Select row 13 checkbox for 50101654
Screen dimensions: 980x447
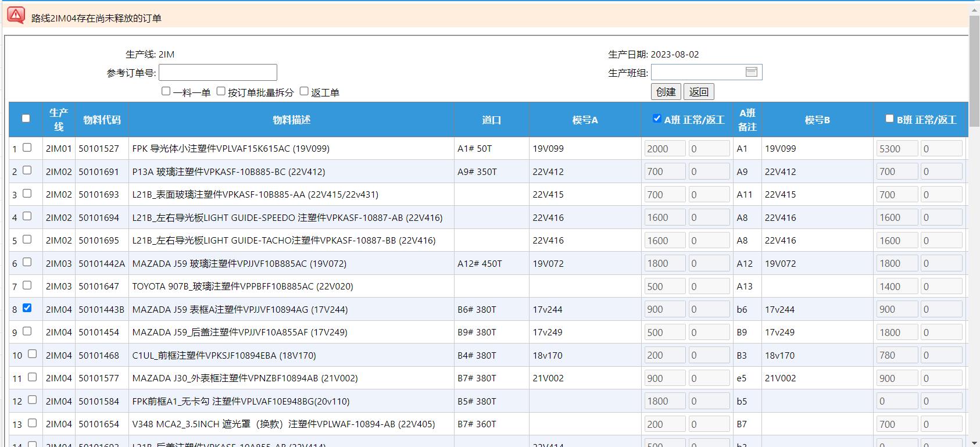coord(32,423)
